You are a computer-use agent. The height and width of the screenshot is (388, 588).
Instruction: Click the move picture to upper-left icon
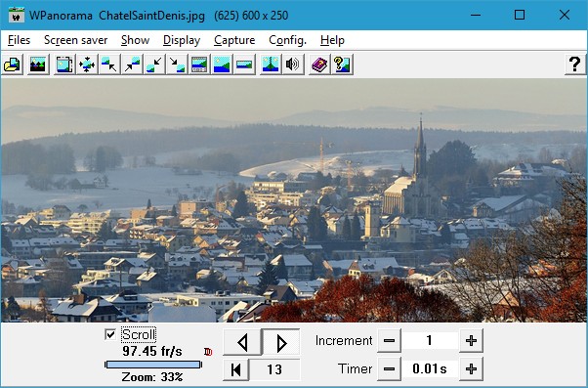coord(109,65)
